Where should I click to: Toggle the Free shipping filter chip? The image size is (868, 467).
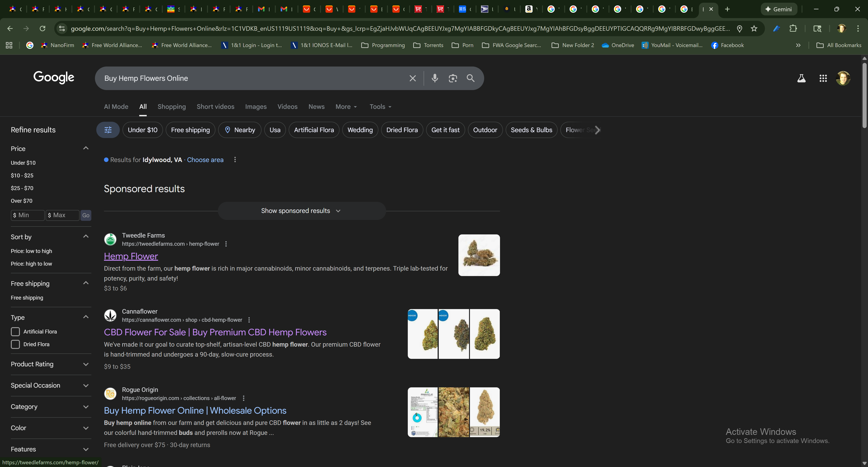tap(190, 130)
